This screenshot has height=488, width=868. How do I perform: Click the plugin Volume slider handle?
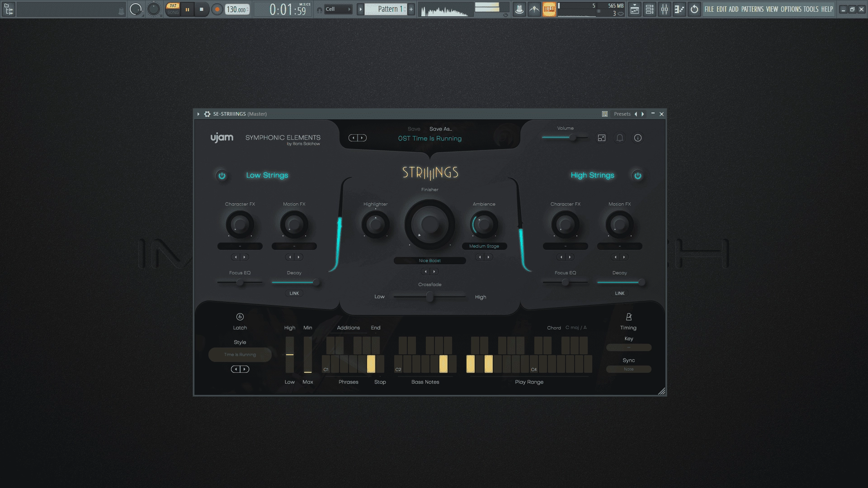pos(573,137)
